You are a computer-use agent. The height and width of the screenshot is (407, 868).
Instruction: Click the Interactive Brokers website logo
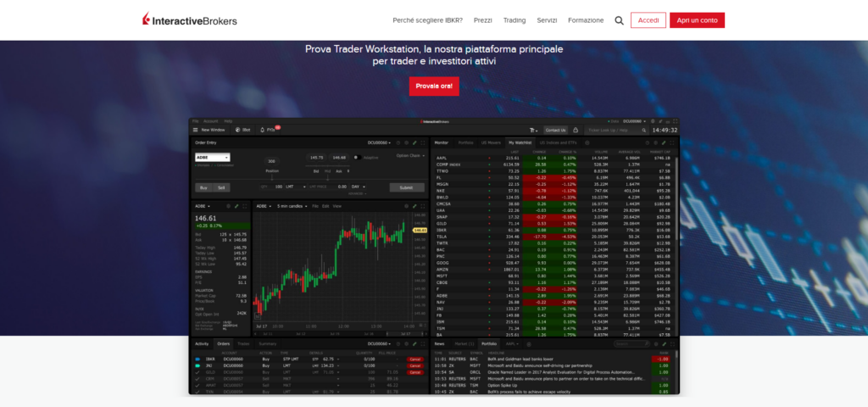189,20
